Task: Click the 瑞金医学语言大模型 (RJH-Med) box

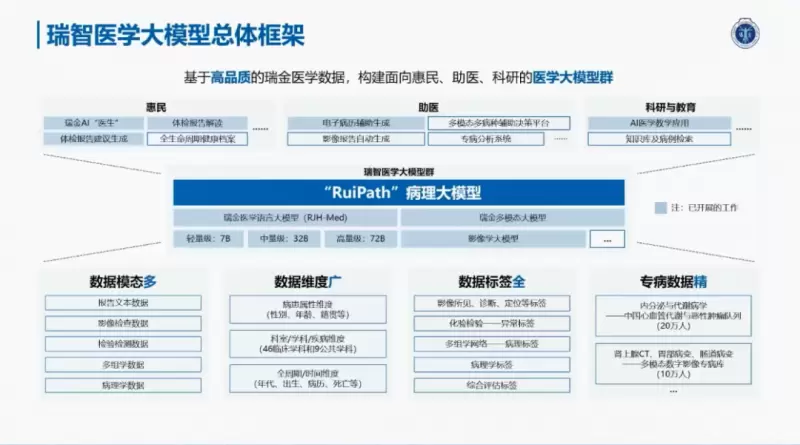Action: coord(285,217)
